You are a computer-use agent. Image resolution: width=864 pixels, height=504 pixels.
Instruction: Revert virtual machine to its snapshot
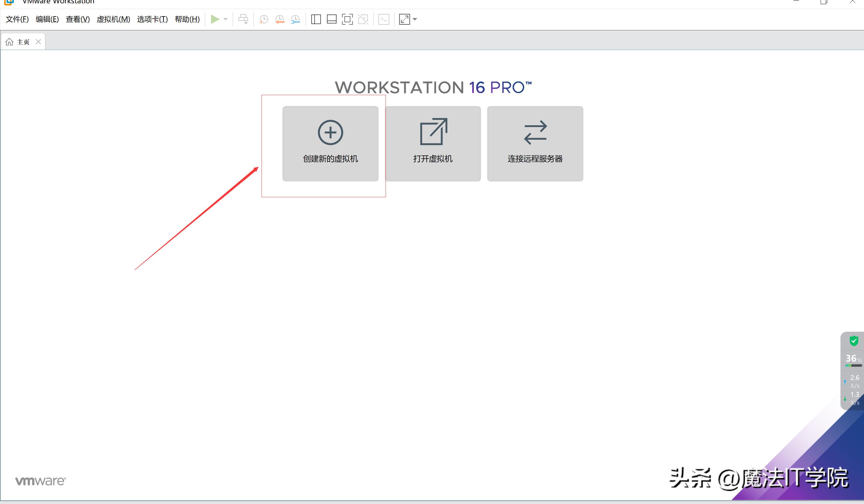tap(279, 19)
